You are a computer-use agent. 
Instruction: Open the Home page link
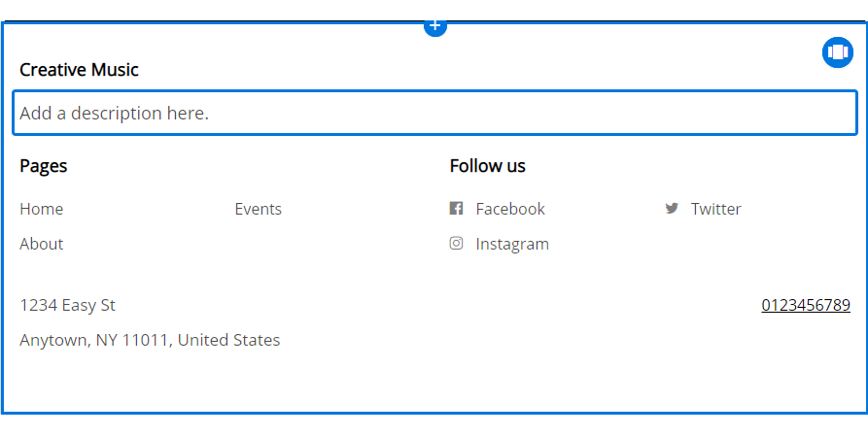pyautogui.click(x=42, y=209)
